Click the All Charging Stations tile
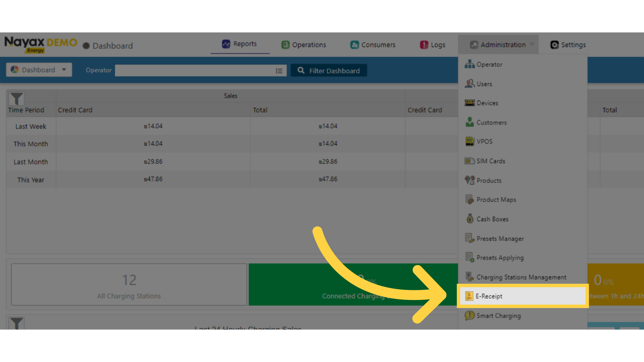This screenshot has width=644, height=362. point(129,284)
